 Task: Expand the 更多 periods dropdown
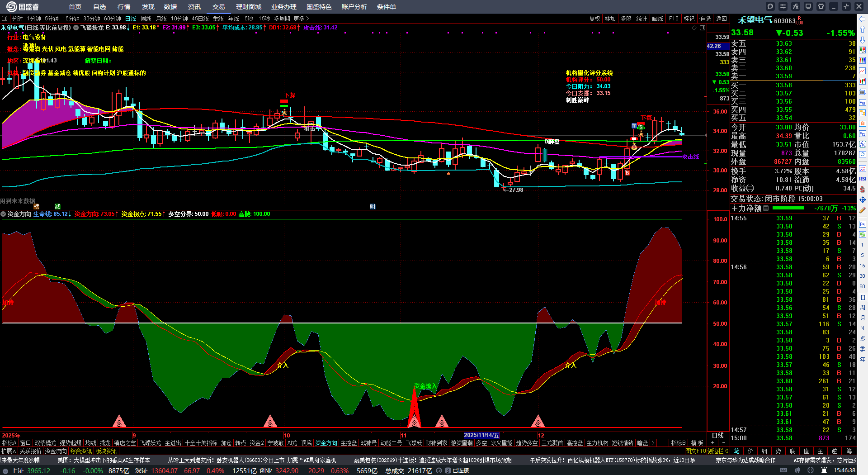pyautogui.click(x=301, y=19)
